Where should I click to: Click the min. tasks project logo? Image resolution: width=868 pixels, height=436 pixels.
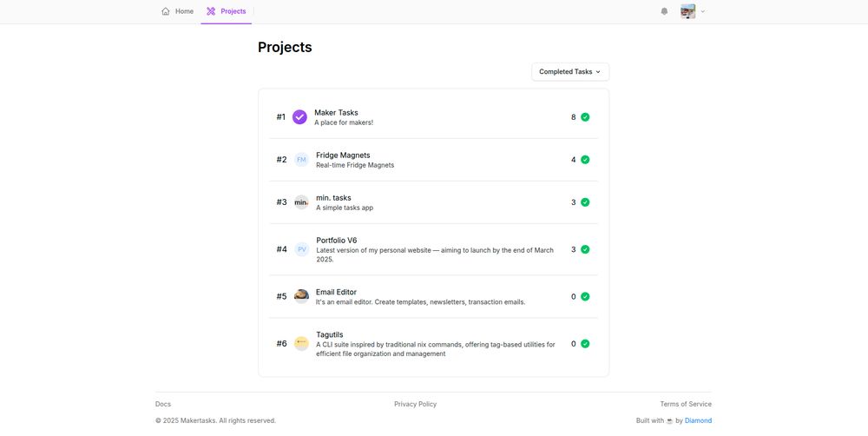tap(301, 202)
